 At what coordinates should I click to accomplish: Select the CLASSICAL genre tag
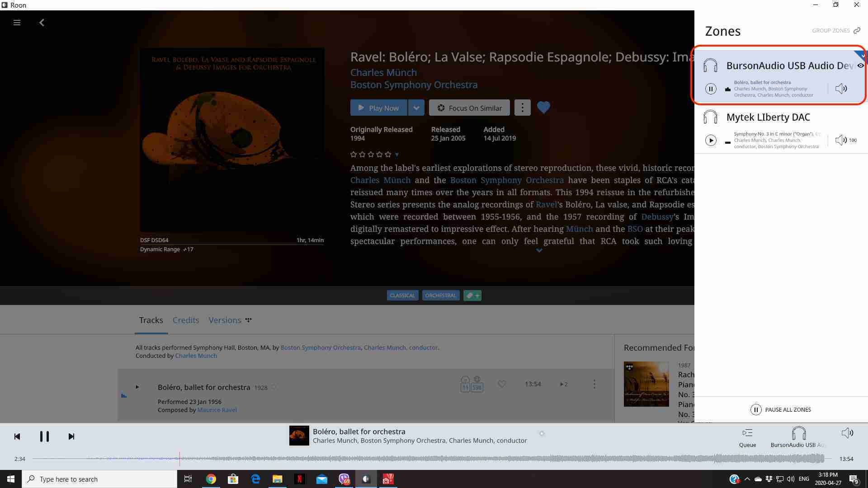pyautogui.click(x=402, y=296)
